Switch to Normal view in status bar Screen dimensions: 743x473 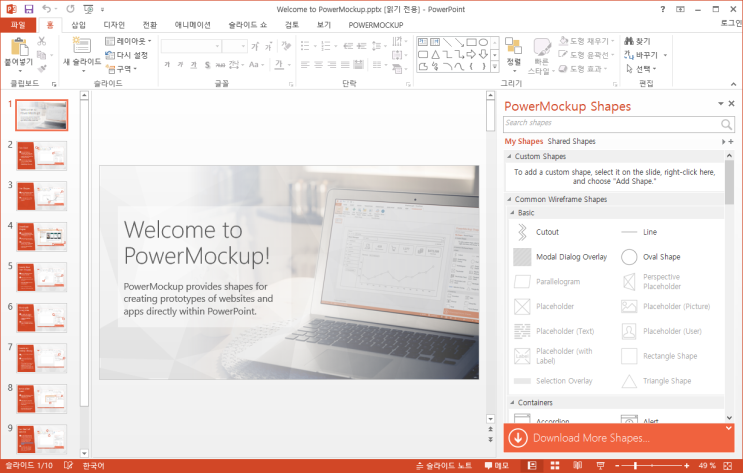coord(532,465)
